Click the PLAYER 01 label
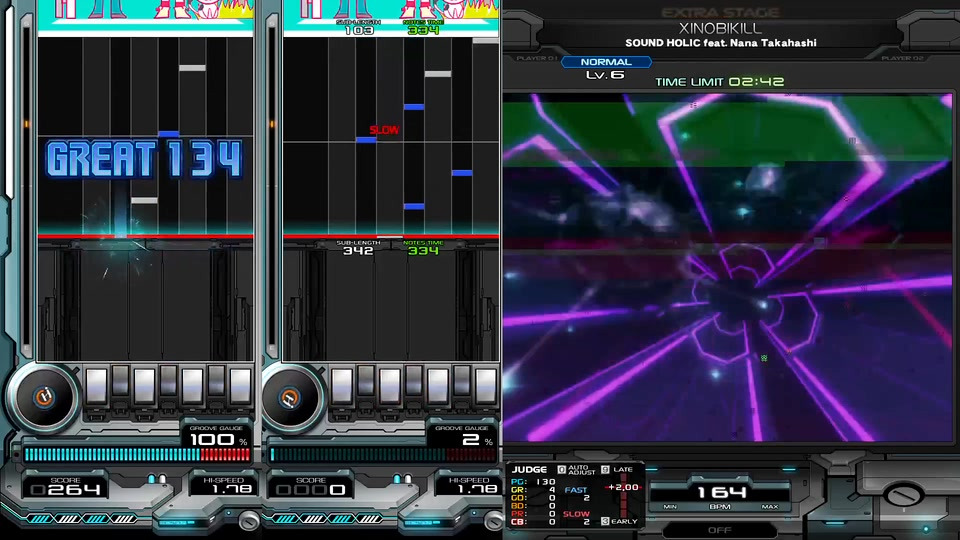This screenshot has height=540, width=960. point(537,58)
